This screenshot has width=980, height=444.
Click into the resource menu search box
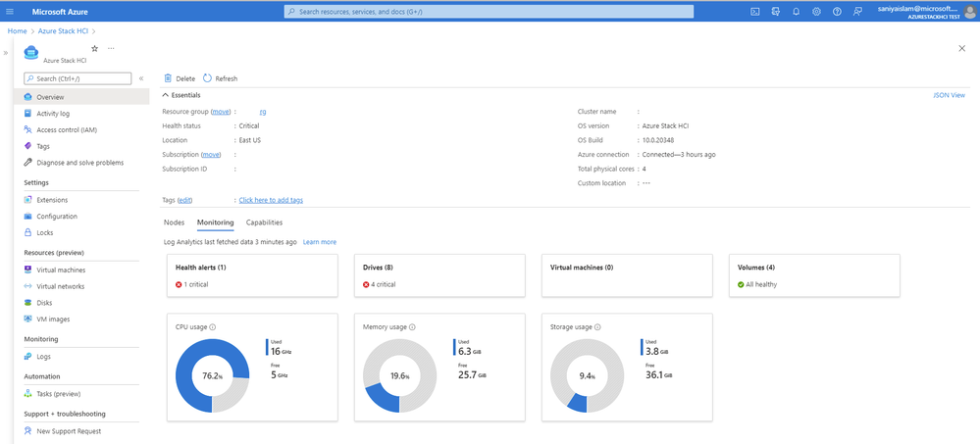point(77,78)
